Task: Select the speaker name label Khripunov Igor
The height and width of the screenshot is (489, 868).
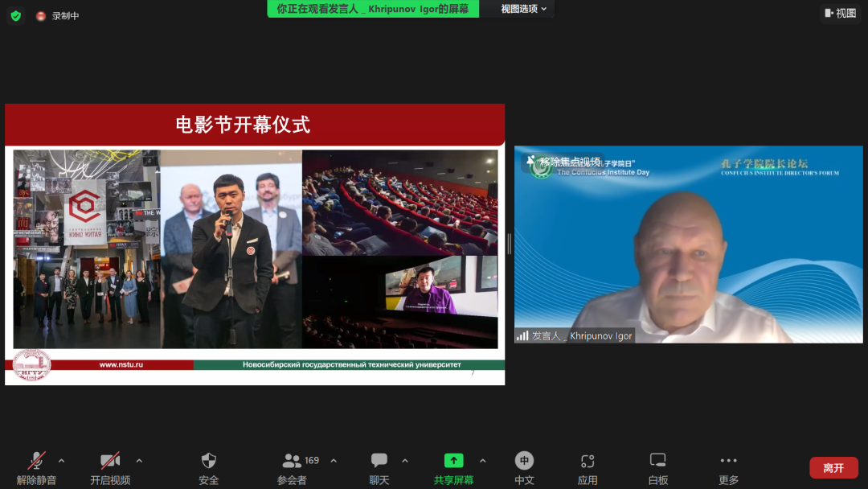Action: click(600, 335)
